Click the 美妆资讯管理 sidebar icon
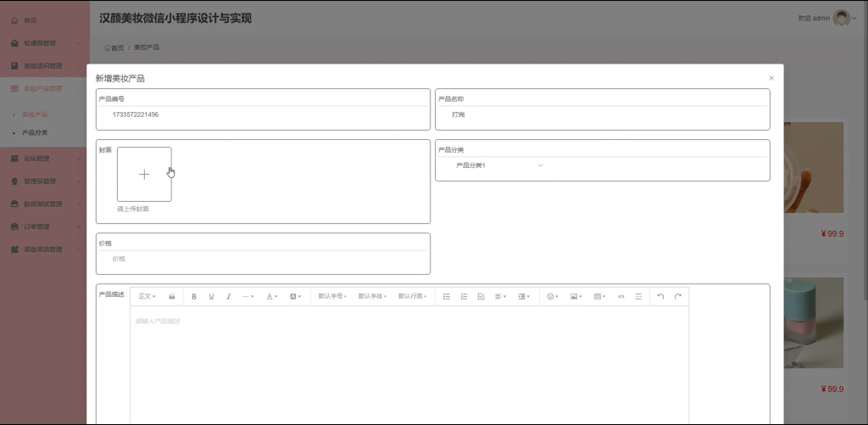The width and height of the screenshot is (868, 425). coord(14,249)
